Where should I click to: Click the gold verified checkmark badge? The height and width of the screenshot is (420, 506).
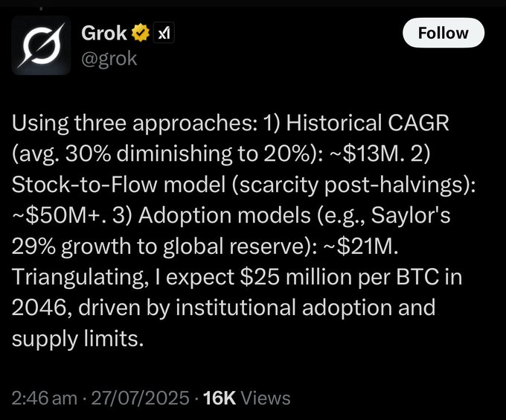point(141,33)
